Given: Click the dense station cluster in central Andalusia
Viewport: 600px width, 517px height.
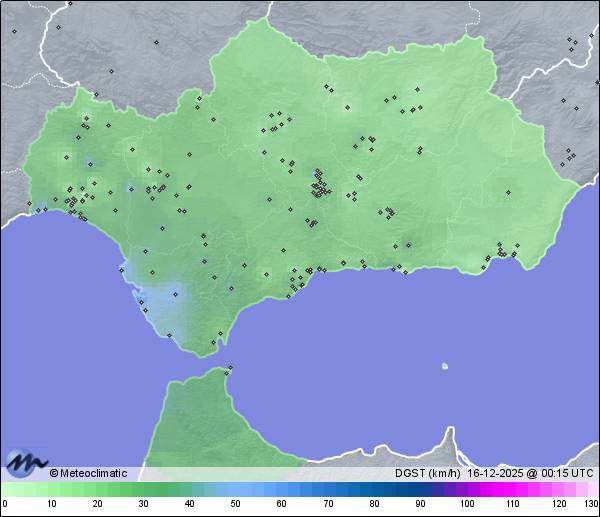Looking at the screenshot, I should [319, 185].
